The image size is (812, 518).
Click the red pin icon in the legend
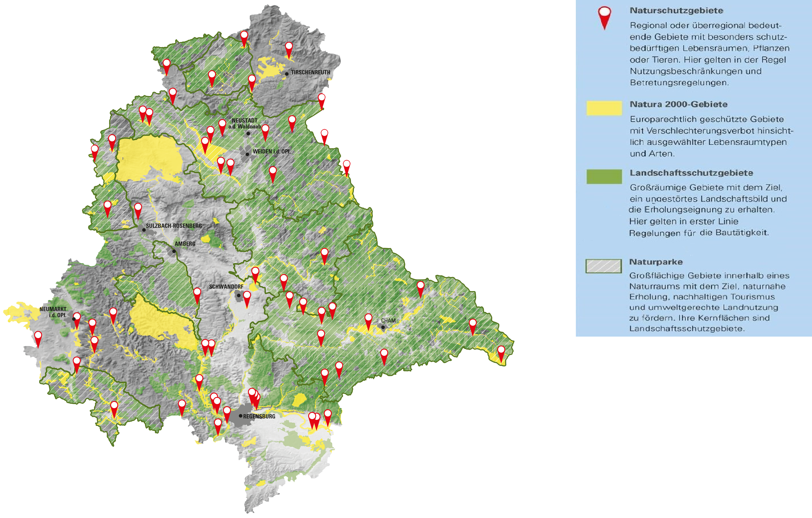coord(605,18)
